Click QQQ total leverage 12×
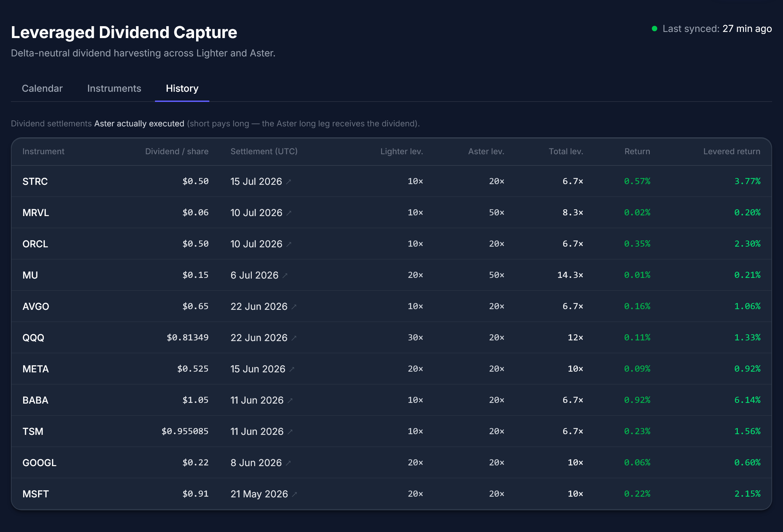783x532 pixels. (x=575, y=337)
